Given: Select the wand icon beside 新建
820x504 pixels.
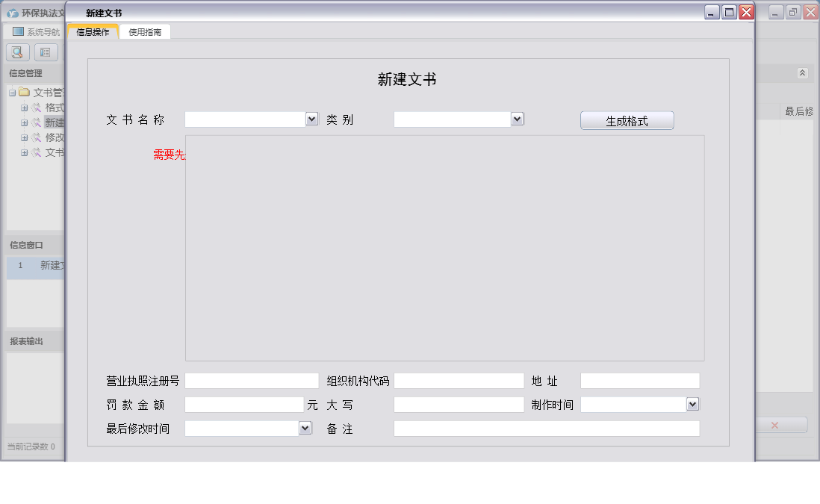Looking at the screenshot, I should pos(37,122).
